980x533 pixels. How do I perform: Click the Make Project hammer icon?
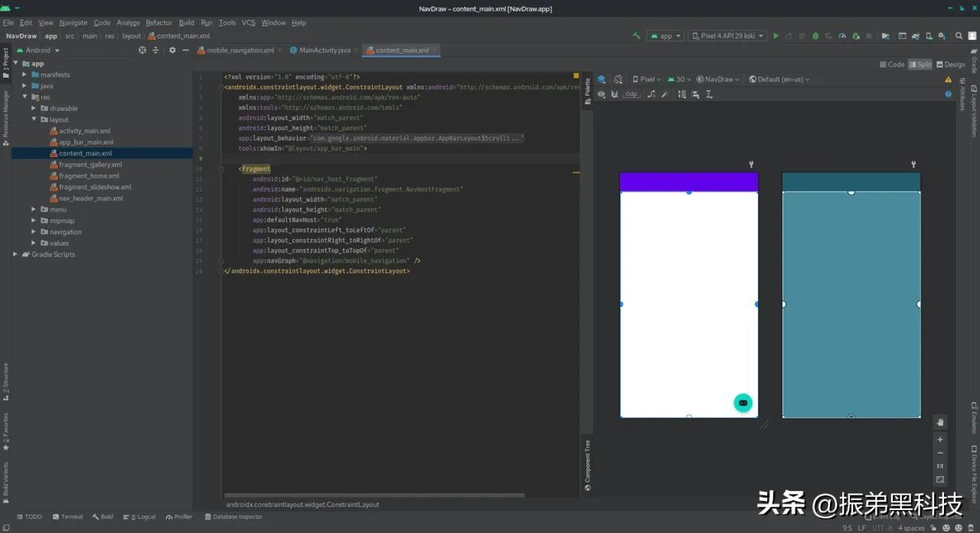click(x=637, y=35)
